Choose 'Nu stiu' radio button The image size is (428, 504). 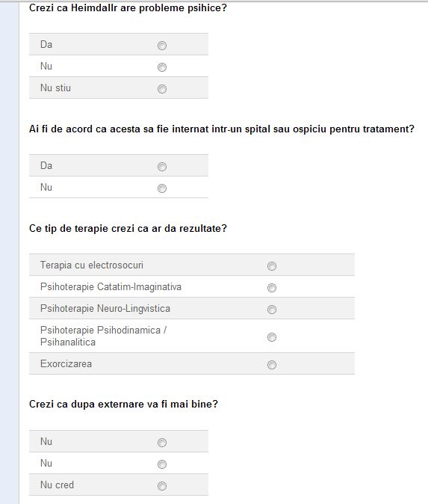click(x=162, y=89)
